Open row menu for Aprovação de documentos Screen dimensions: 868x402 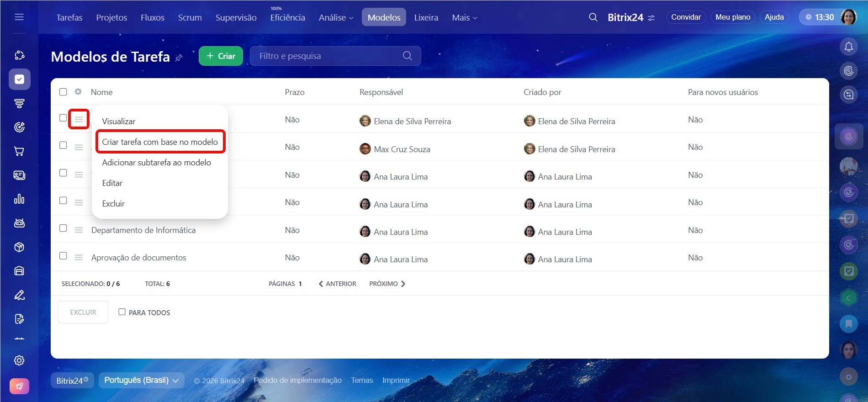(x=79, y=258)
